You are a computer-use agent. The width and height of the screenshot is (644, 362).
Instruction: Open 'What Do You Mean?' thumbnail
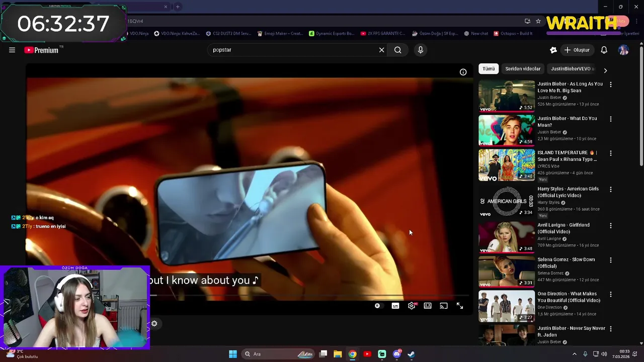(x=507, y=130)
